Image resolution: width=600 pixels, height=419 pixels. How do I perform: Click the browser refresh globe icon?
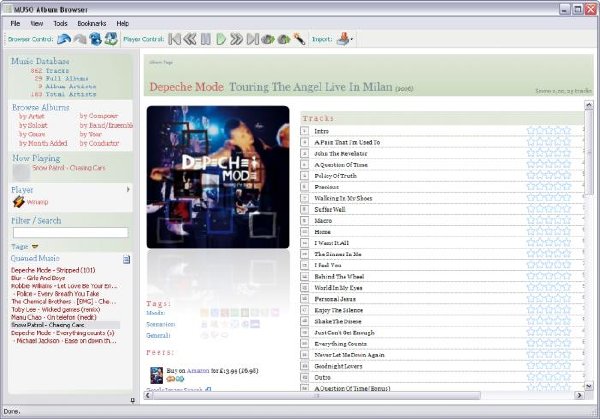click(111, 39)
